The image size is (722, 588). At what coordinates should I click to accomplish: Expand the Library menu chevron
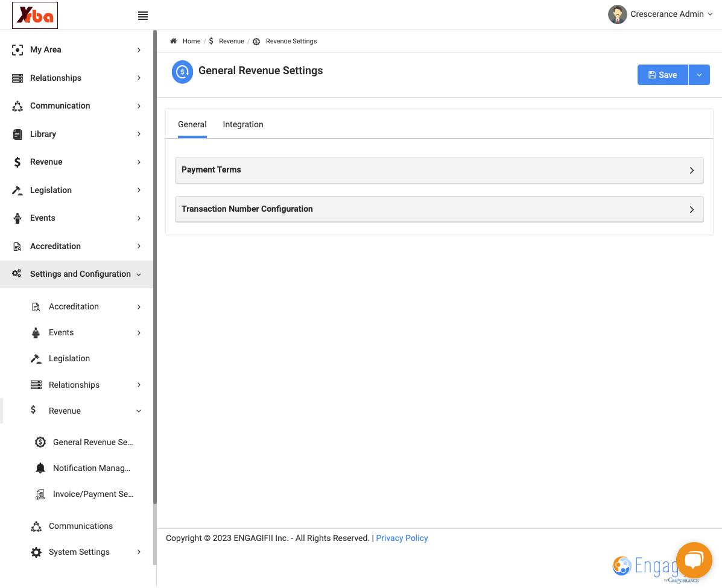coord(139,134)
